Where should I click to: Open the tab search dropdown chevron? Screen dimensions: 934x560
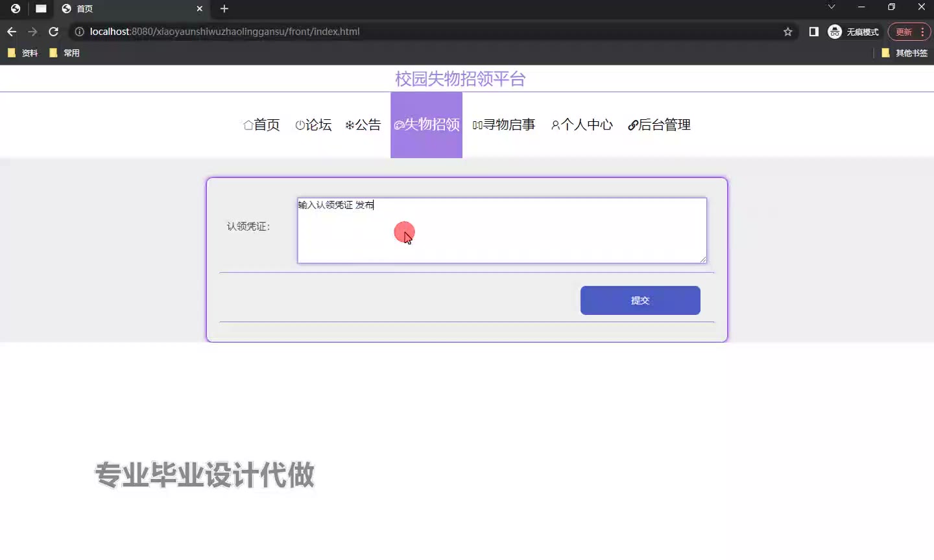click(x=831, y=7)
